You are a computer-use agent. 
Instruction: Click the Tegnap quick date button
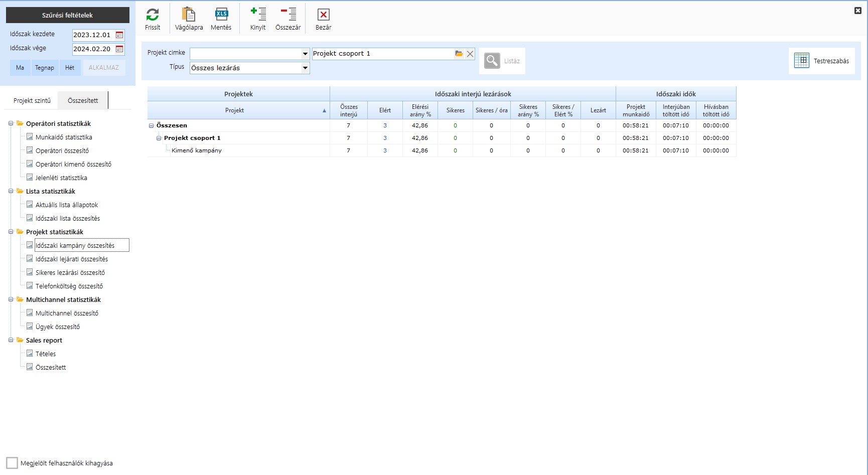click(45, 68)
